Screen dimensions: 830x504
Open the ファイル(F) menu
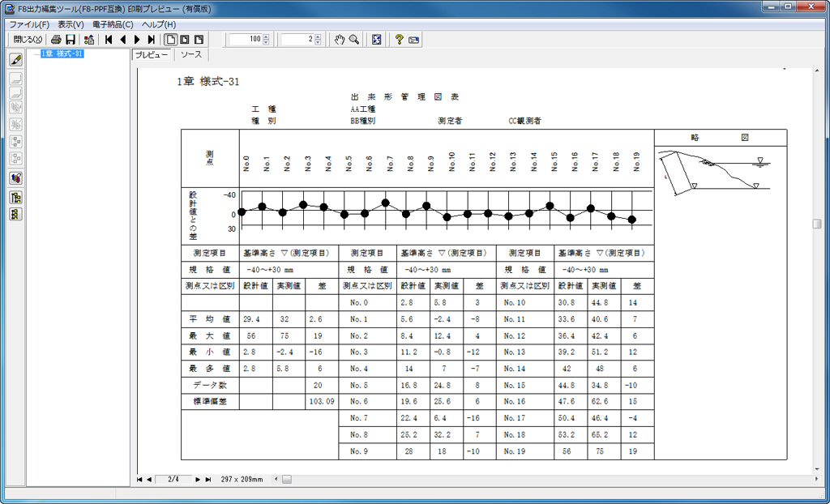coord(29,24)
